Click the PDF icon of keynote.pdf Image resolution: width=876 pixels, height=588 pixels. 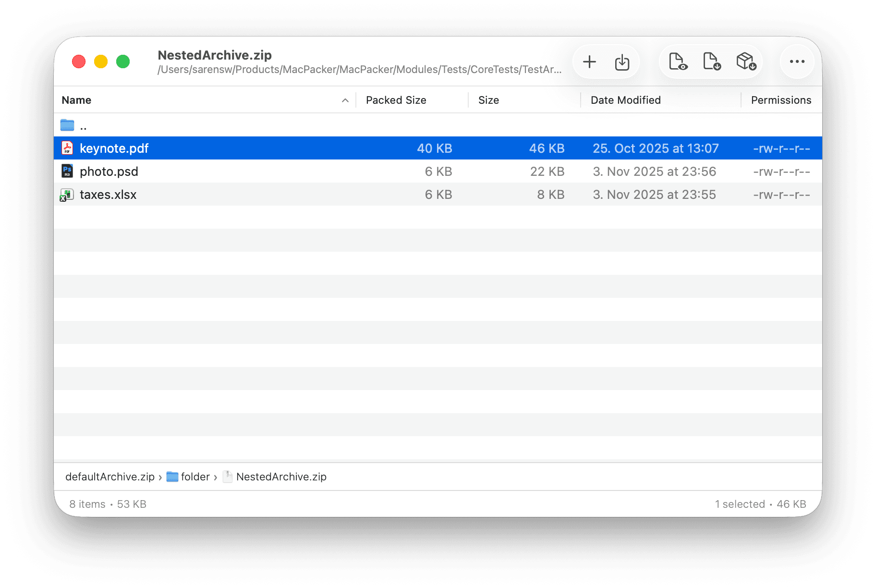pyautogui.click(x=67, y=148)
